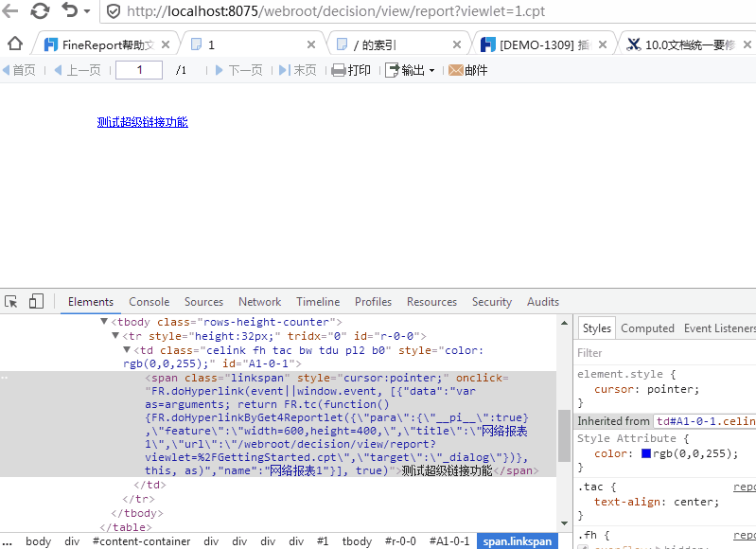Collapse the tr r-0-0 element node
756x549 pixels.
[116, 336]
